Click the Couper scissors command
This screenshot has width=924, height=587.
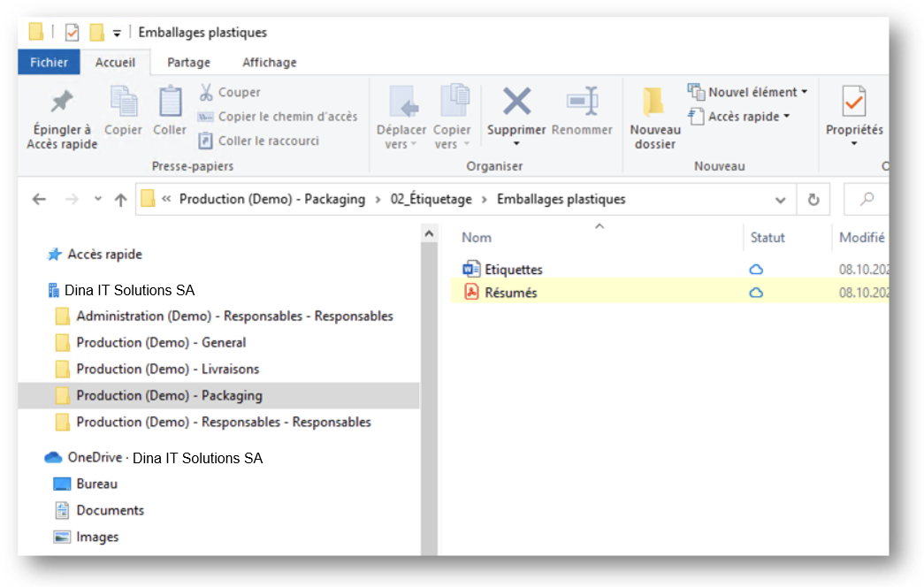pyautogui.click(x=231, y=92)
